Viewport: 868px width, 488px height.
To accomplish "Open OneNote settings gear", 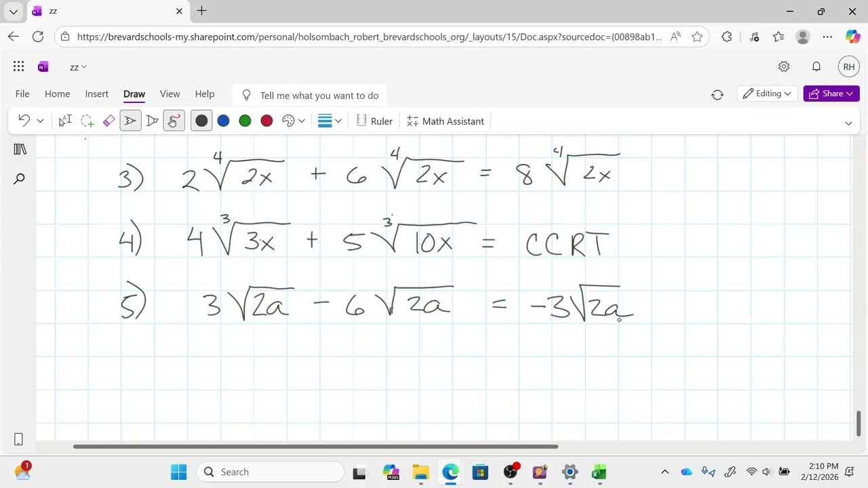I will pyautogui.click(x=784, y=66).
